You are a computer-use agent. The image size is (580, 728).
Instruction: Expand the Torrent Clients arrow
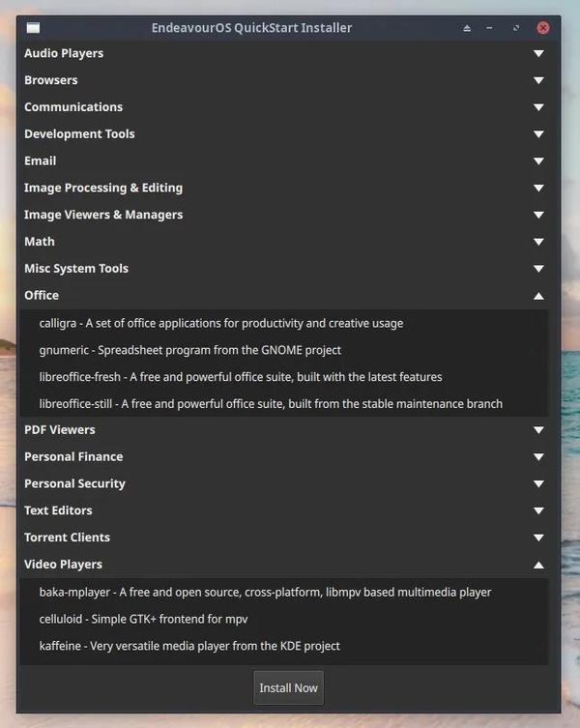(538, 538)
